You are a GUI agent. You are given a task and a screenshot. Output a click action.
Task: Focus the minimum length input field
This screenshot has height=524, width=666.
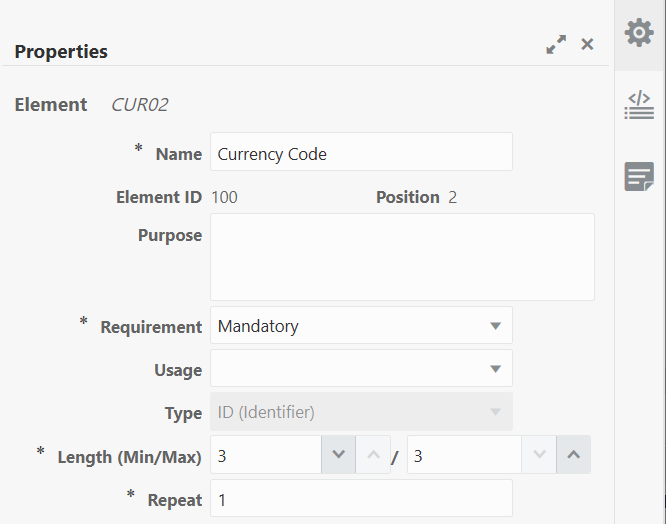click(265, 455)
